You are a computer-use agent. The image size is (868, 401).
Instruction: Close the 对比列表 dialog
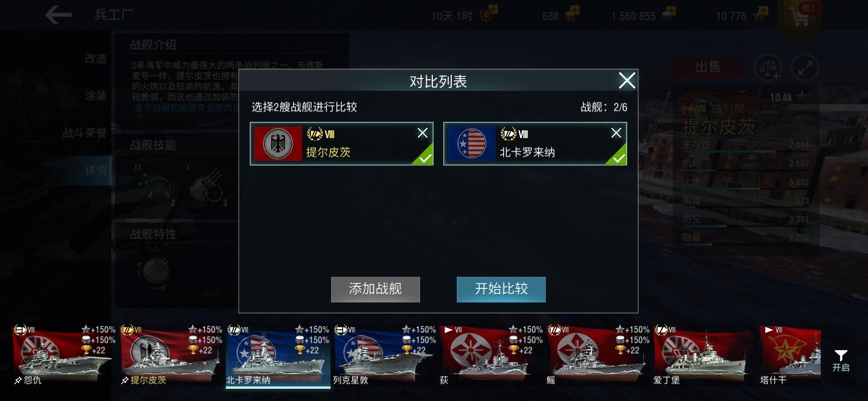click(x=627, y=81)
